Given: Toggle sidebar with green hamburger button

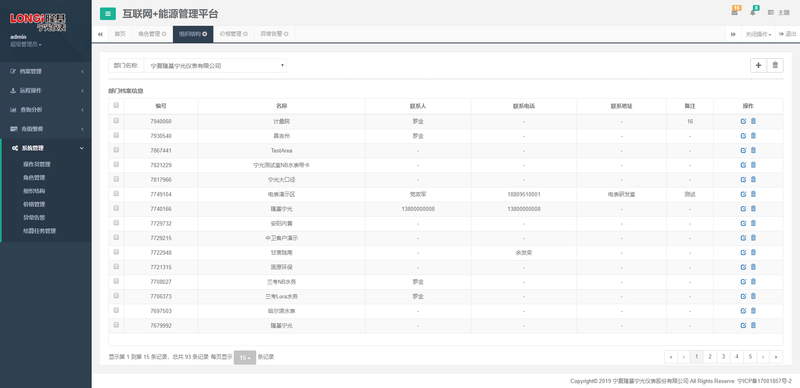Looking at the screenshot, I should tap(108, 14).
